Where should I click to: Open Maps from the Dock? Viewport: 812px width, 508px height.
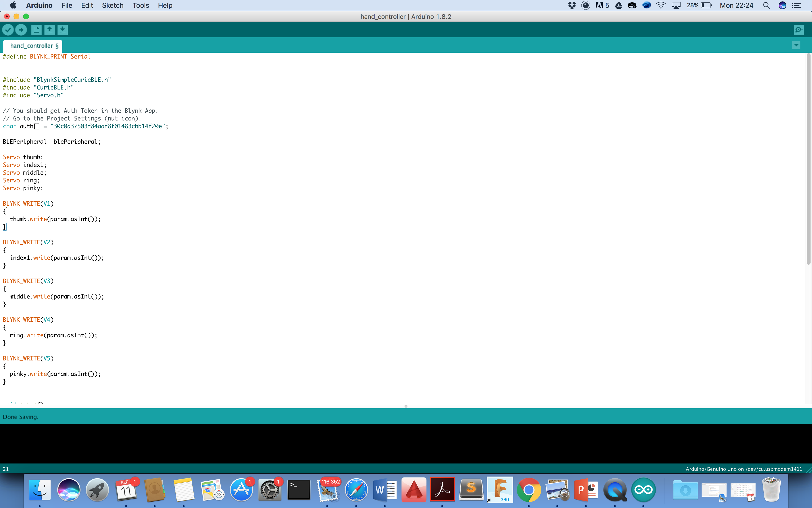pos(212,490)
